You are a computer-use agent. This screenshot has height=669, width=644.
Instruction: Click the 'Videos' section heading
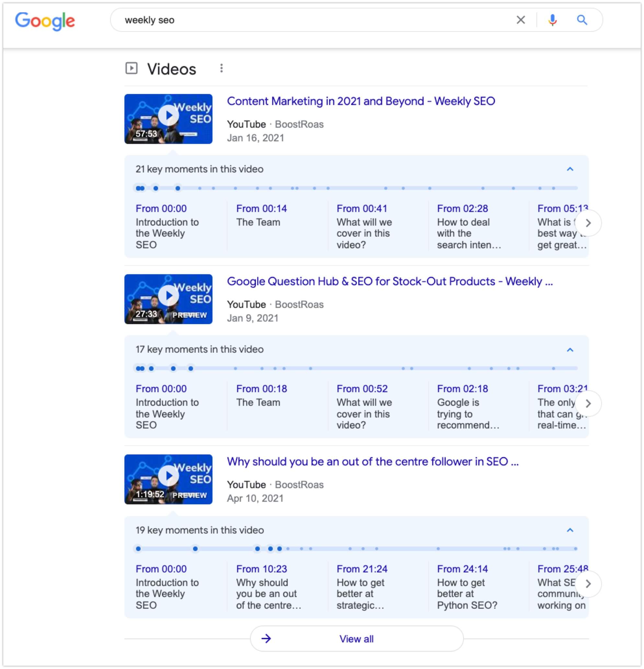[172, 69]
